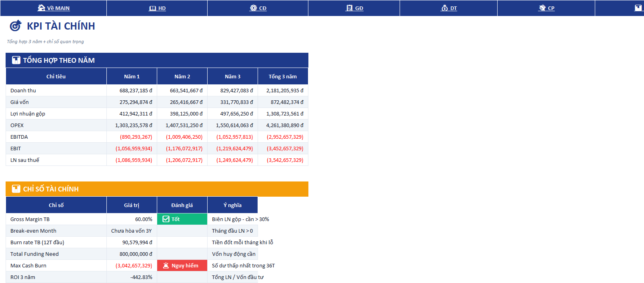Click the icon in CHỈ SỐ TÀI CHÍNH header
Image resolution: width=644 pixels, height=283 pixels.
point(16,189)
